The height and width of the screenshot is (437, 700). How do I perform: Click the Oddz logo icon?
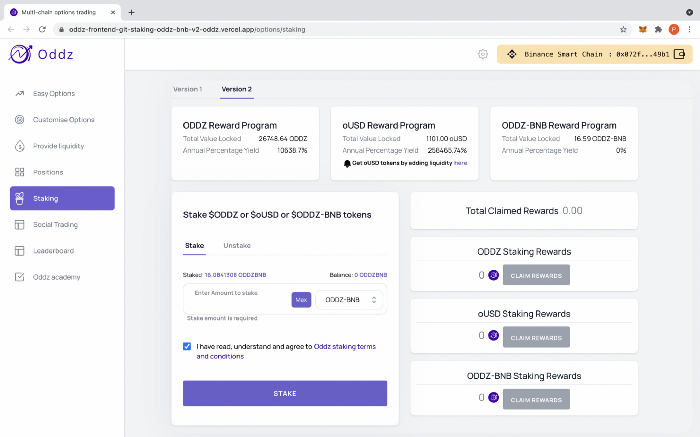20,54
